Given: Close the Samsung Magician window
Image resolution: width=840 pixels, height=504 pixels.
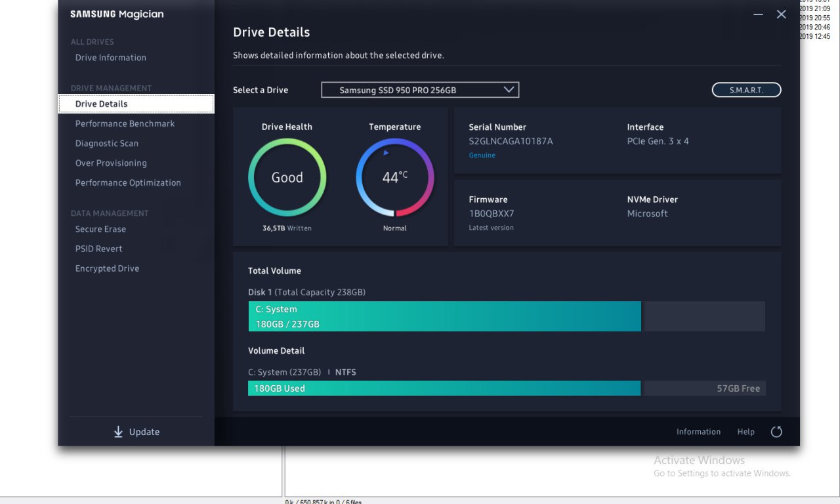Looking at the screenshot, I should pos(781,14).
